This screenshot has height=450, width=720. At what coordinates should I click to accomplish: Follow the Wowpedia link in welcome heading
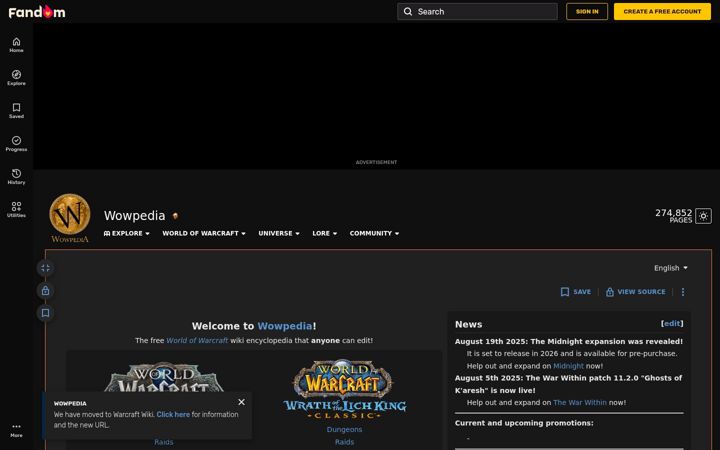pyautogui.click(x=285, y=326)
